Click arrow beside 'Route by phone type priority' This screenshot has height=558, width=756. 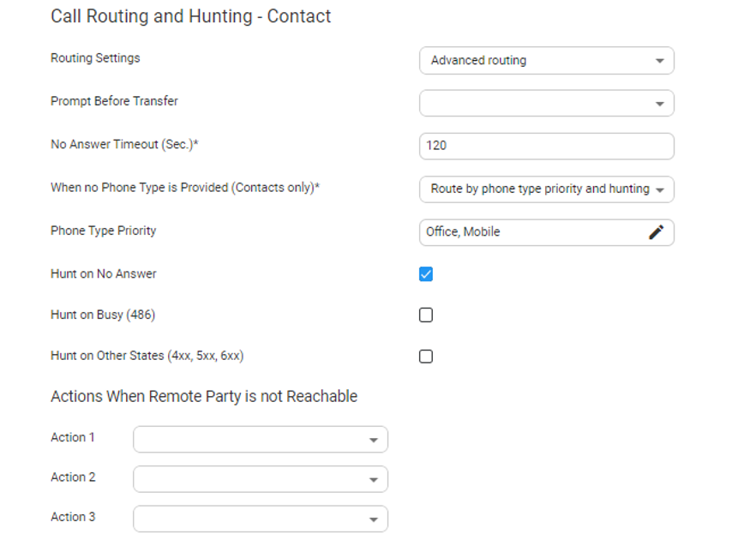point(659,190)
